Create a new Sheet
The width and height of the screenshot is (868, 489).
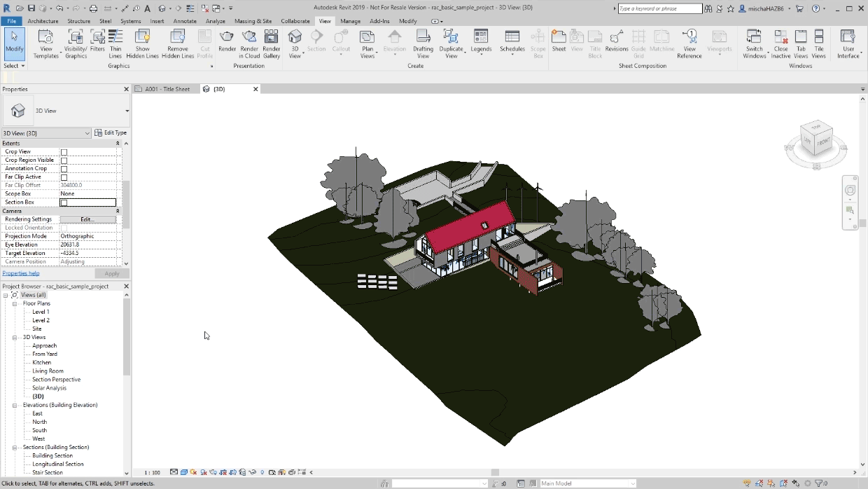click(558, 43)
